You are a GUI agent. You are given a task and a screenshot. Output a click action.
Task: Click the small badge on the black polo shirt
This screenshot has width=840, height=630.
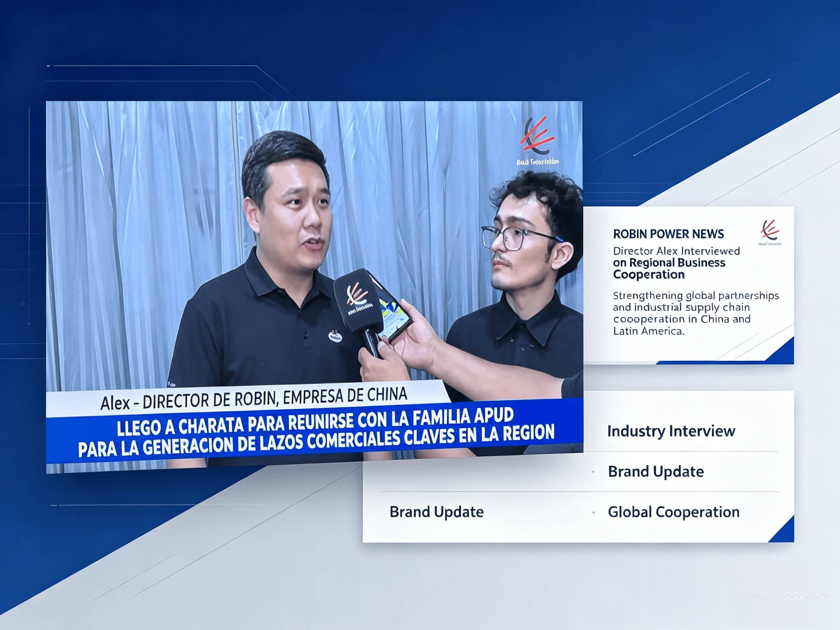click(335, 336)
